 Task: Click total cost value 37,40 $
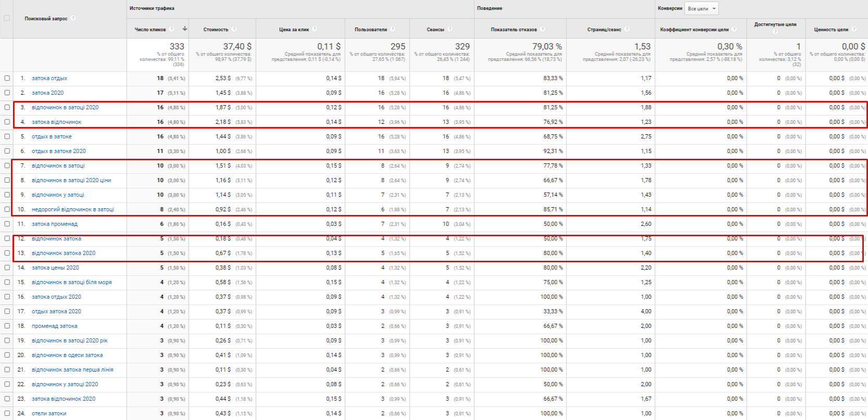[x=237, y=46]
